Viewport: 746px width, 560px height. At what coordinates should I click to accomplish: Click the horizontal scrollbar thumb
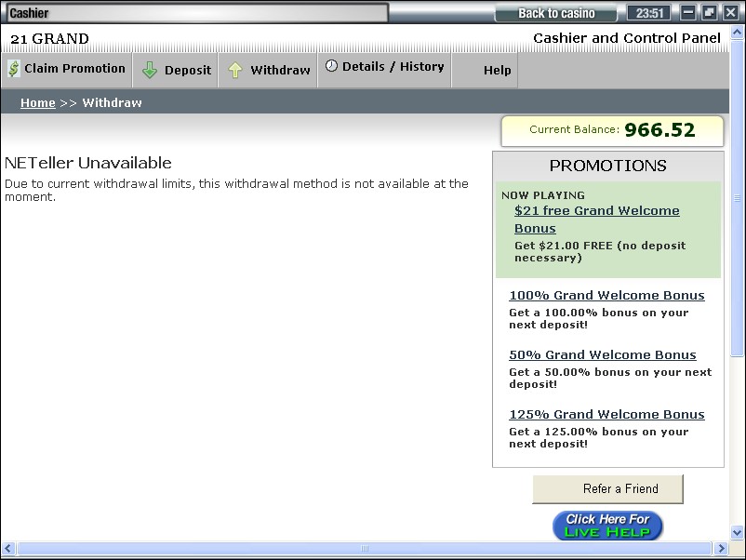[365, 548]
